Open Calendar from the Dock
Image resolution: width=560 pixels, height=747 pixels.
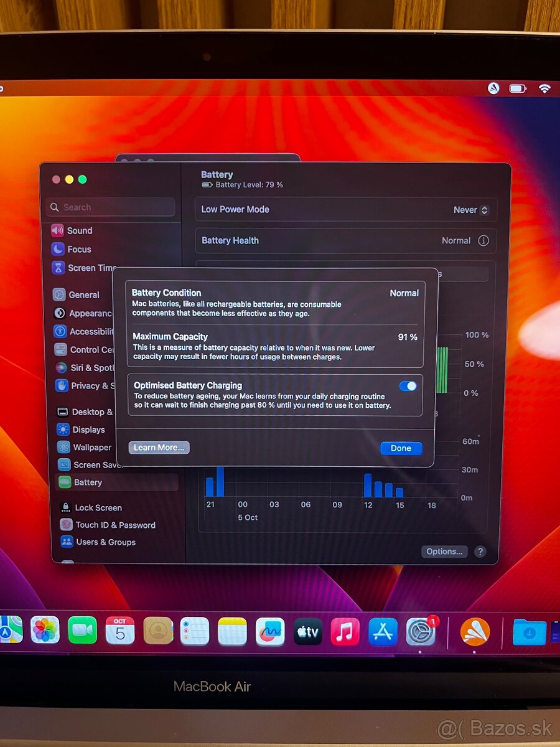click(x=120, y=631)
